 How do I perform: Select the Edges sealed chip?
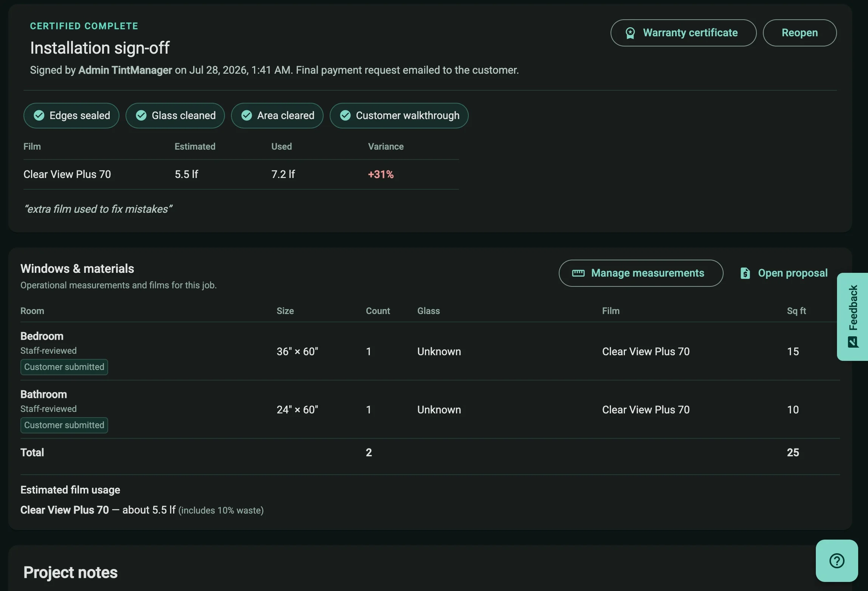(71, 116)
